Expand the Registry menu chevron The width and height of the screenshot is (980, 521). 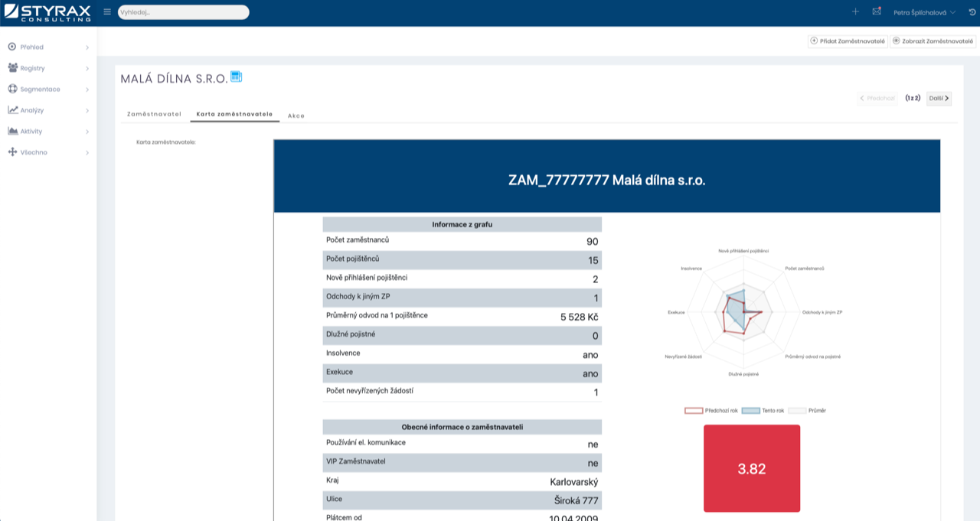(x=87, y=68)
